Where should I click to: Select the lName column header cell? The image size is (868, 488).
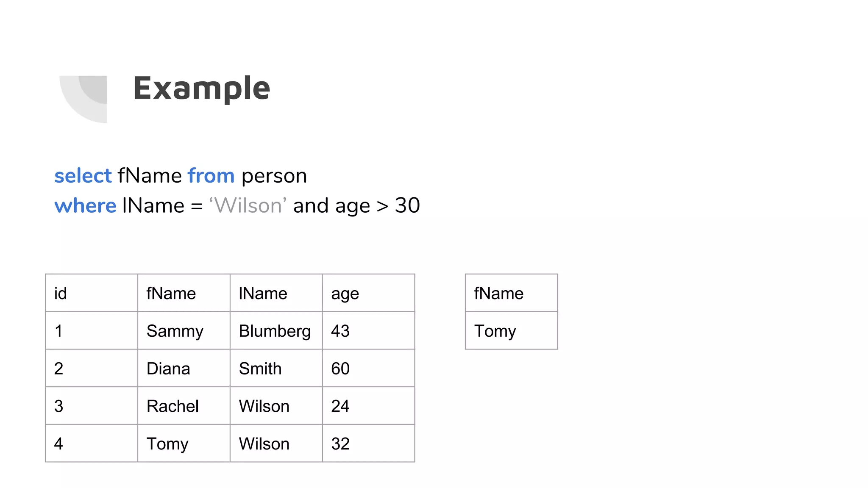click(x=276, y=293)
